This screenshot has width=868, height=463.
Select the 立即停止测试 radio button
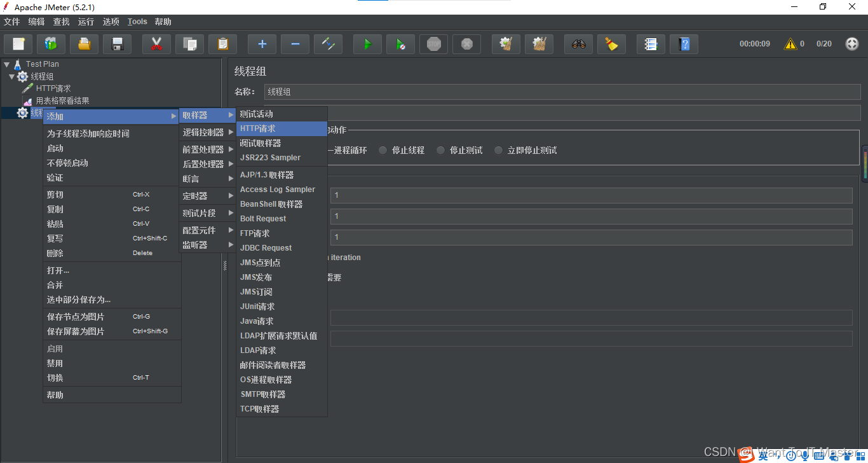[x=498, y=150]
